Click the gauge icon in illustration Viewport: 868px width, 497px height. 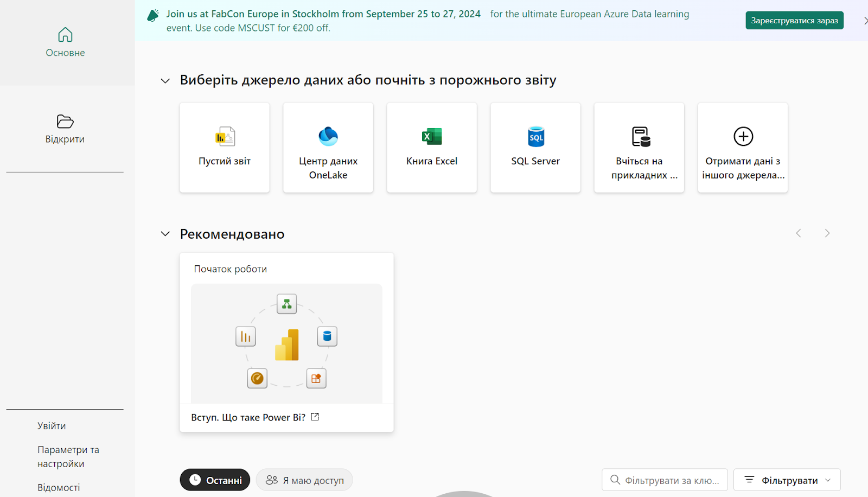(x=258, y=378)
